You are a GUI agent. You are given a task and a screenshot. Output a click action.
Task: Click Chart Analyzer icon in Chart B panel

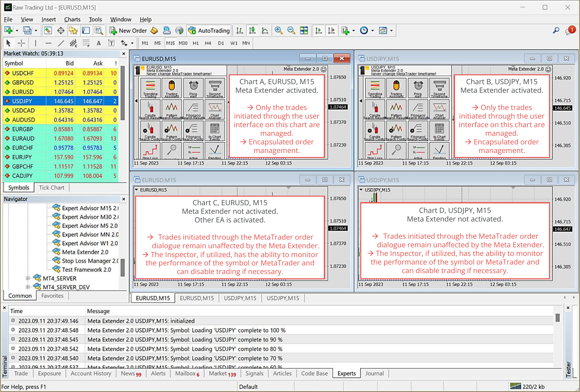coord(439,109)
